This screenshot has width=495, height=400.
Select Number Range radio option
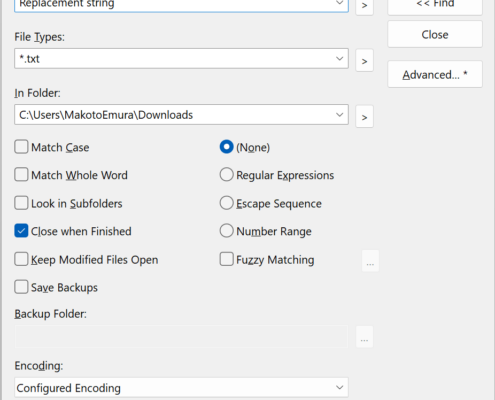pyautogui.click(x=226, y=231)
